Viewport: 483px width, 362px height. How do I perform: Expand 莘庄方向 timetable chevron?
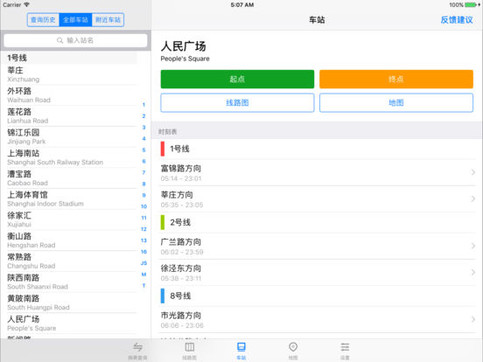(x=473, y=199)
